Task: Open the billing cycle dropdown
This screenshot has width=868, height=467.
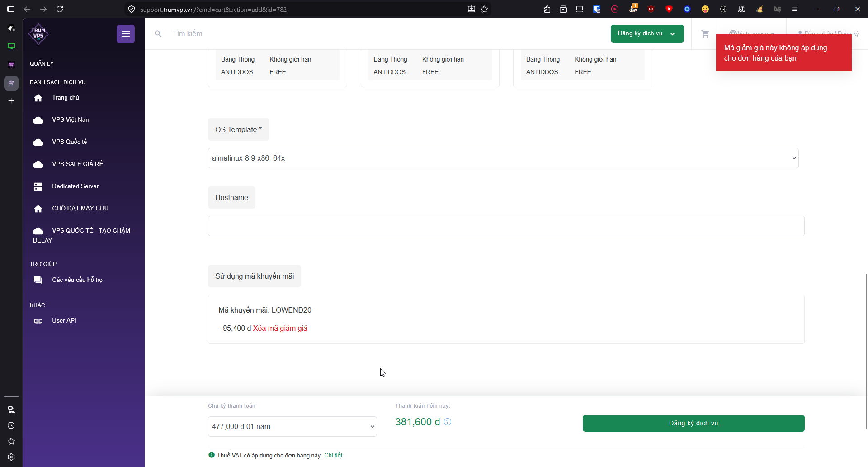Action: [292, 426]
